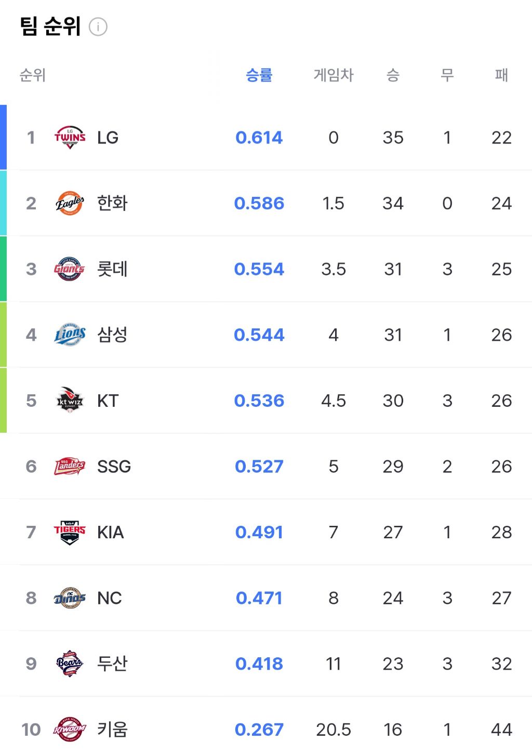Tap the LG Twins team logo
This screenshot has height=756, width=532.
tap(70, 138)
